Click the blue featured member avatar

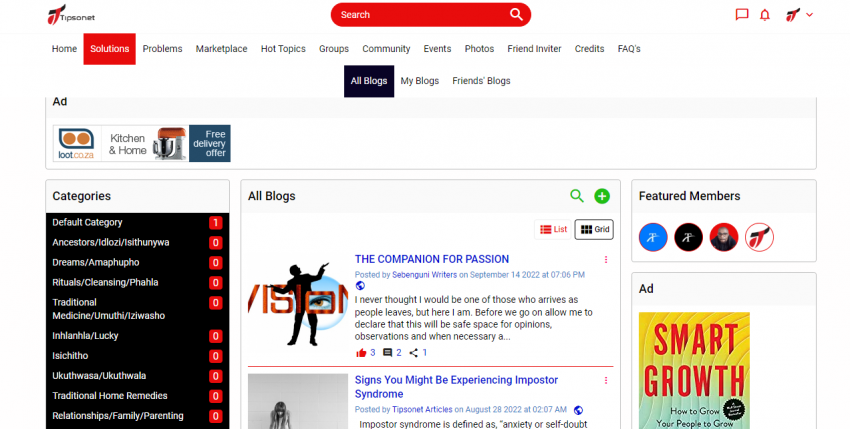(x=653, y=237)
